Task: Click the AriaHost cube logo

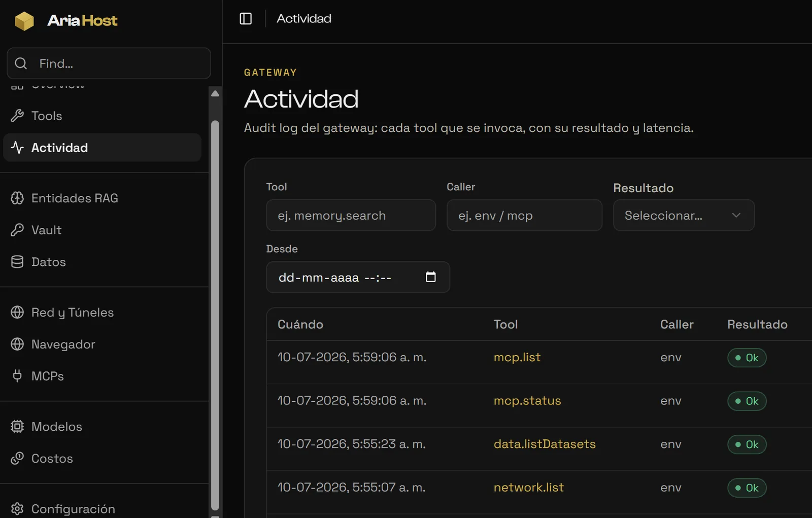Action: [x=24, y=21]
